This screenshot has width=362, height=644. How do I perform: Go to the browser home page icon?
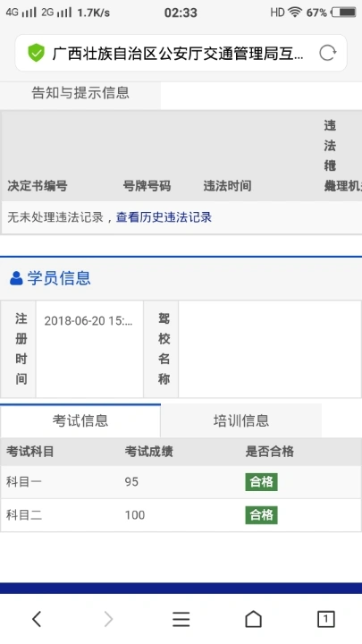point(253,619)
